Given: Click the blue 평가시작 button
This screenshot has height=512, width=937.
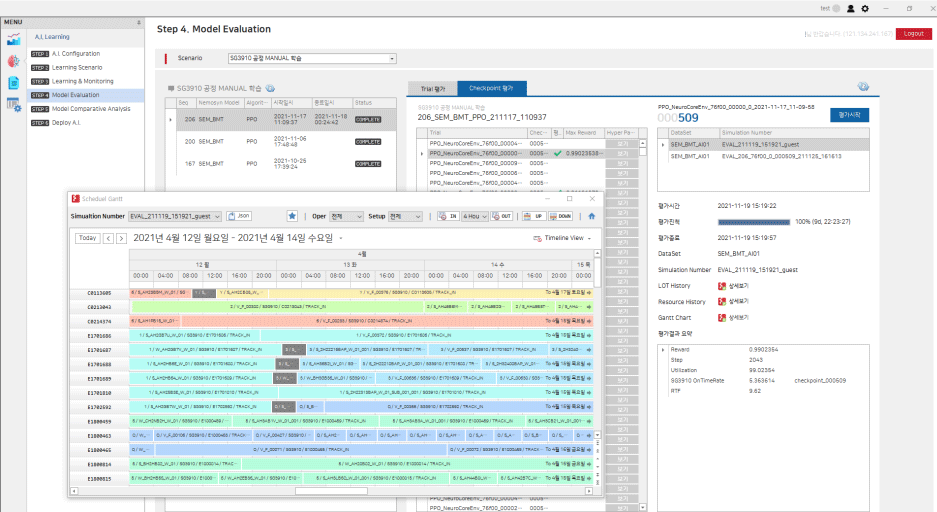Looking at the screenshot, I should click(849, 115).
